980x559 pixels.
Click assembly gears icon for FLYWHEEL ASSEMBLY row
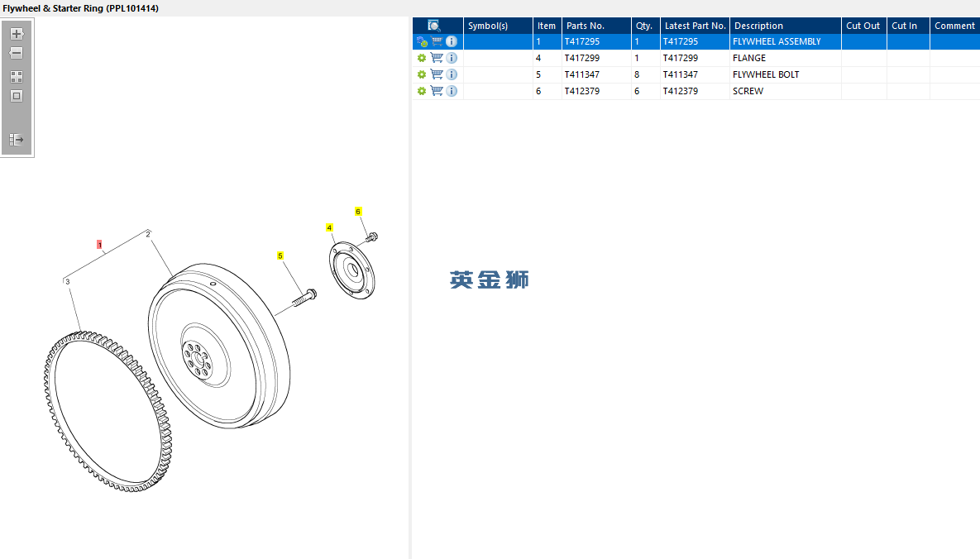point(422,42)
